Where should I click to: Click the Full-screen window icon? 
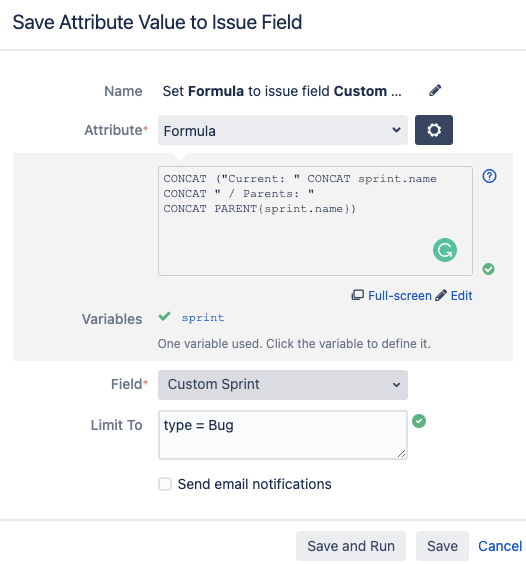[357, 295]
